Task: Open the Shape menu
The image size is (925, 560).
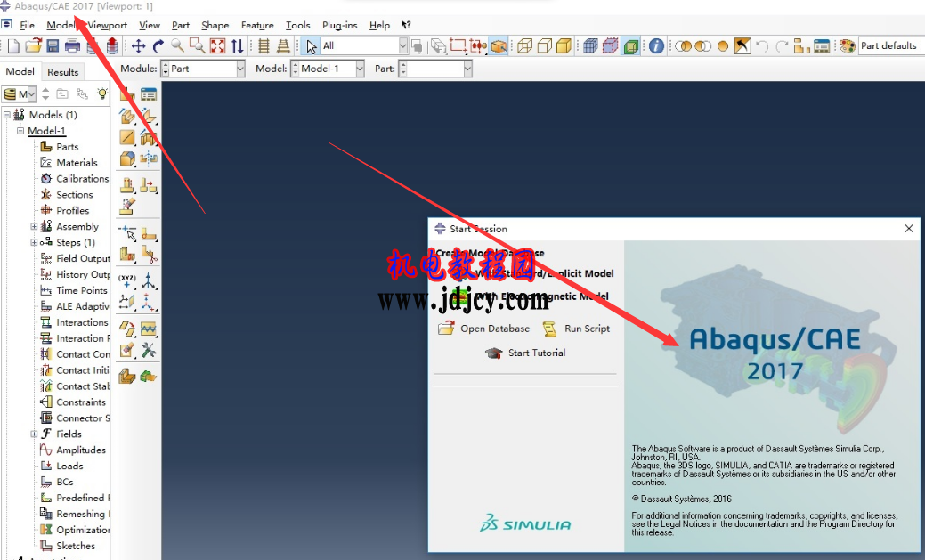Action: pyautogui.click(x=215, y=25)
